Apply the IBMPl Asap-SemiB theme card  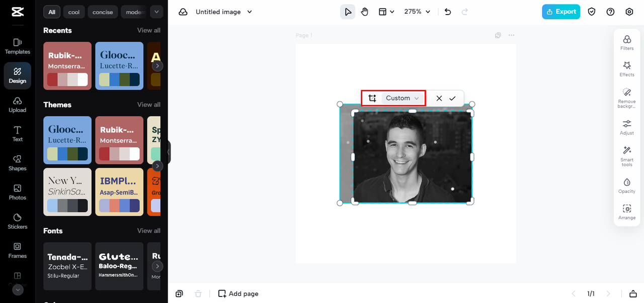click(x=119, y=192)
